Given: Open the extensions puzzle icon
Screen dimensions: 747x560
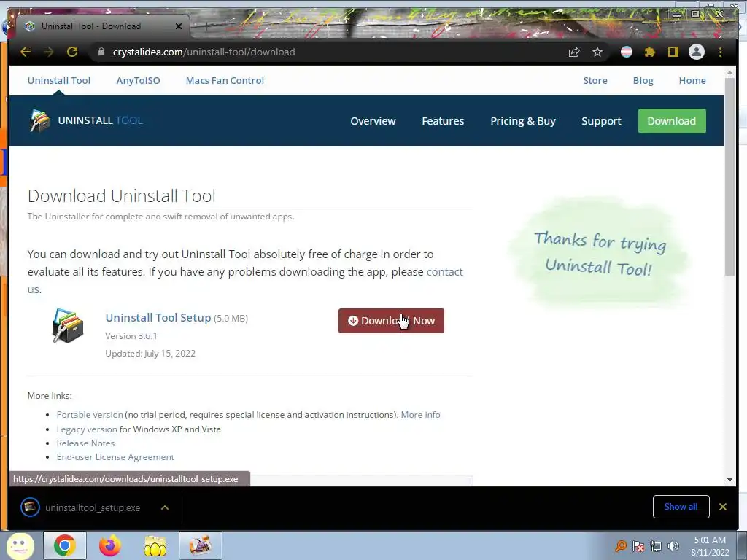Looking at the screenshot, I should (x=650, y=52).
